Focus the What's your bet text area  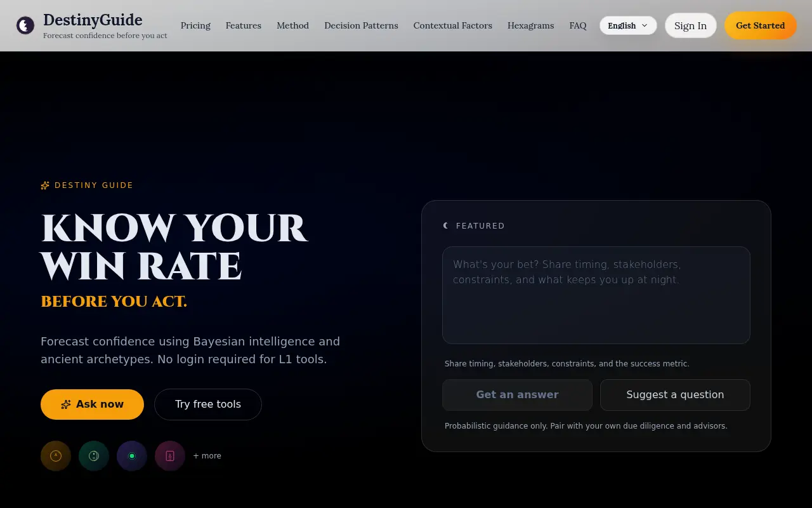[x=596, y=295]
